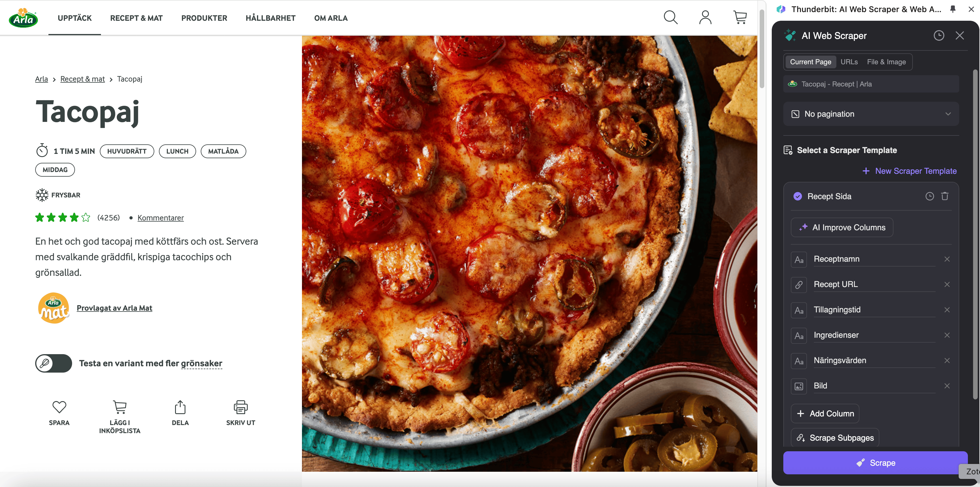The image size is (980, 487).
Task: Click the grönsaker underlined word
Action: (202, 363)
